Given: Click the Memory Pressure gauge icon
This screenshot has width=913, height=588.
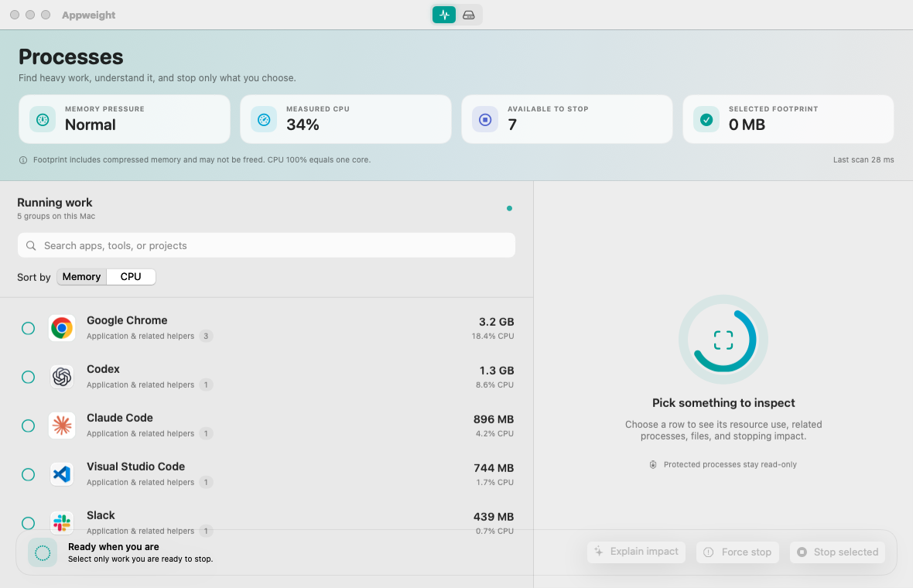Looking at the screenshot, I should tap(43, 119).
